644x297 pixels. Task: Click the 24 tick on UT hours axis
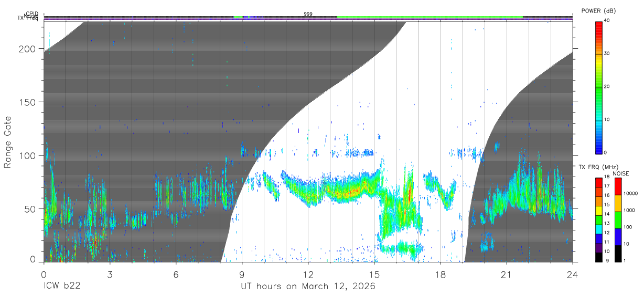tap(573, 273)
